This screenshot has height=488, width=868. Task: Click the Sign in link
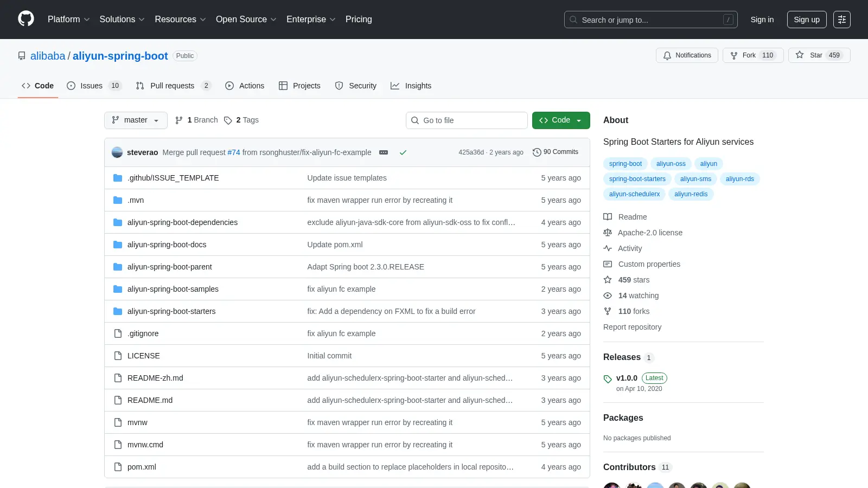pyautogui.click(x=762, y=20)
